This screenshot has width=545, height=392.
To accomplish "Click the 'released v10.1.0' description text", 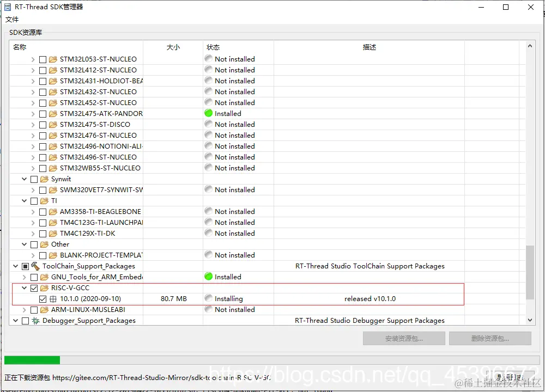I will click(x=370, y=298).
